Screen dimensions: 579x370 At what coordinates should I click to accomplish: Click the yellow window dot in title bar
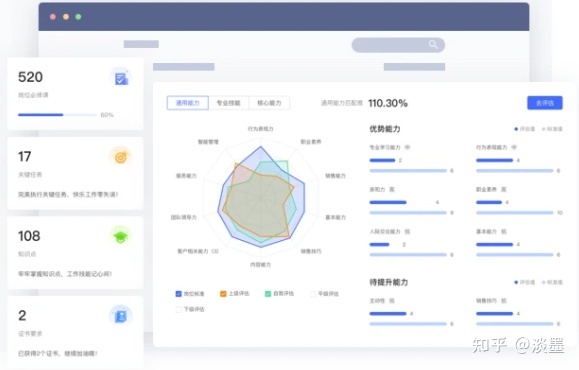coord(66,17)
